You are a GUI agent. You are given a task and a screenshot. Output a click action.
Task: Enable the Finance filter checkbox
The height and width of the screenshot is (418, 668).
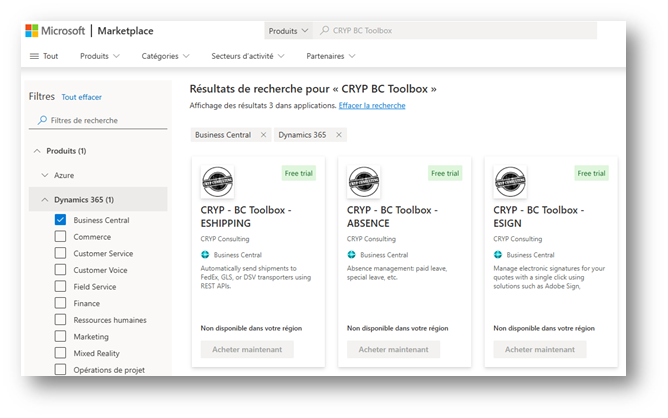click(x=60, y=303)
